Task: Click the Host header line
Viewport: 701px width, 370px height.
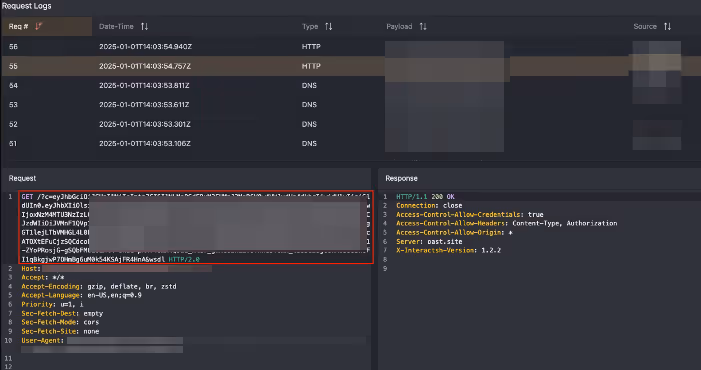Action: click(x=117, y=269)
